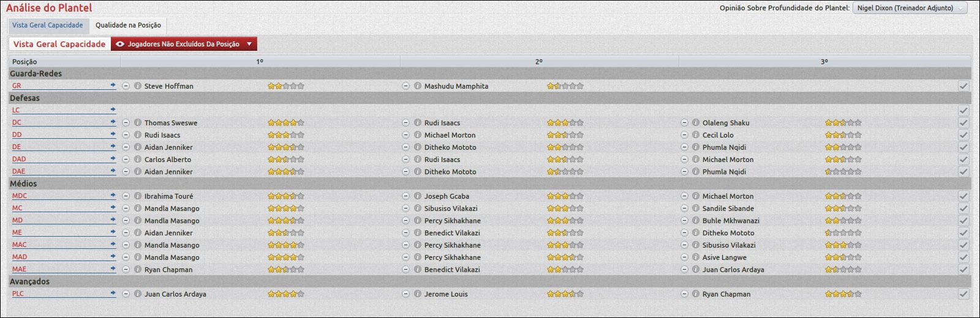Screen dimensions: 980x318
Task: Switch to the Qualidade na Posição tab
Action: point(128,25)
